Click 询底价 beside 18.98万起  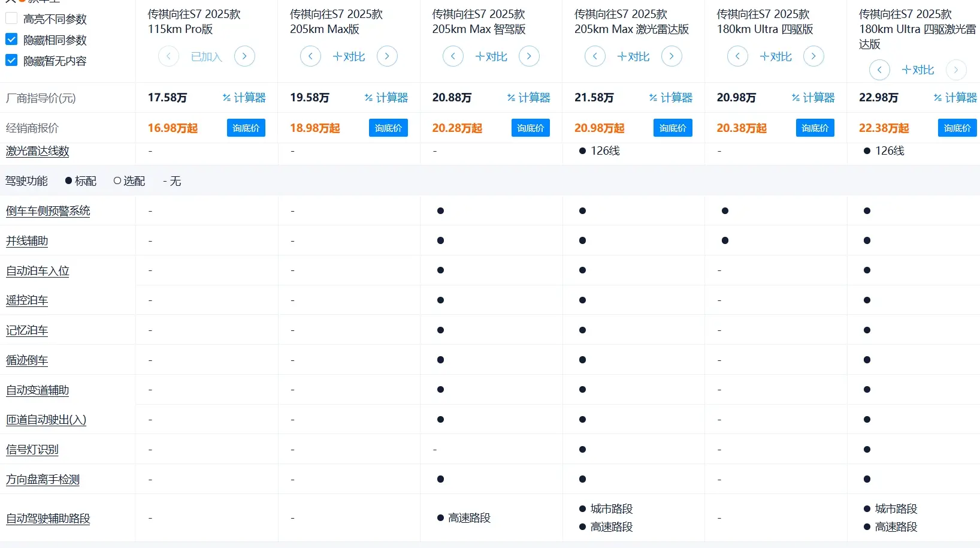tap(388, 128)
